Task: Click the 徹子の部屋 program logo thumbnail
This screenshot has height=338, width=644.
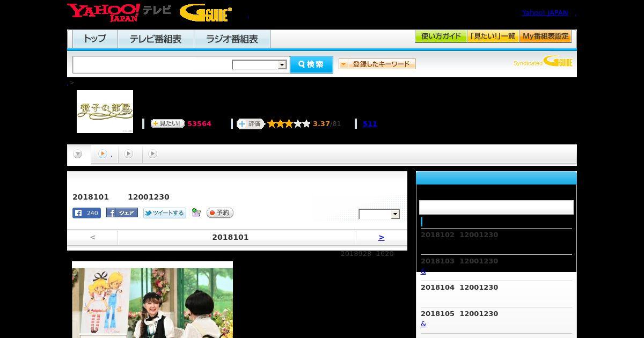Action: coord(105,112)
